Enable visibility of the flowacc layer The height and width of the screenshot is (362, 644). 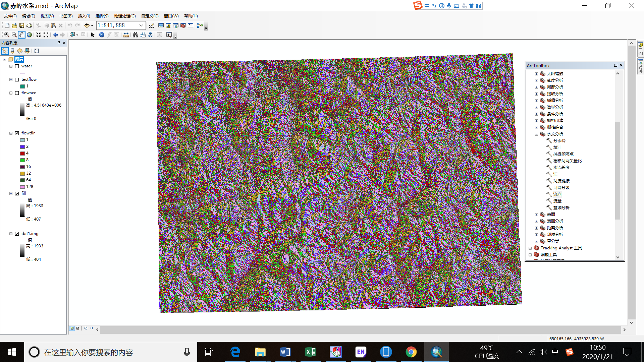coord(17,93)
